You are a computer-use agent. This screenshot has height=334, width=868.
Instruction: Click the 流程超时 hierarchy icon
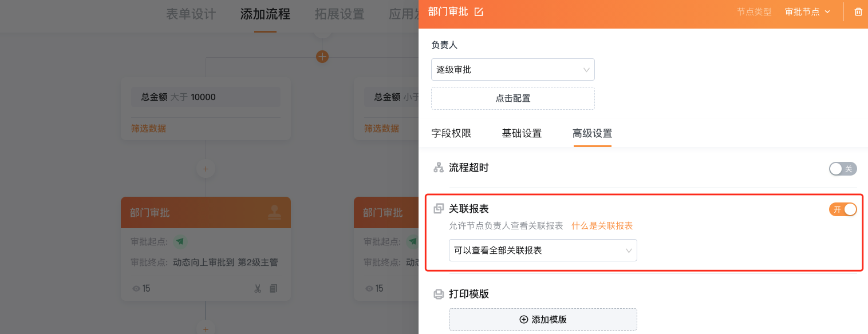click(439, 168)
